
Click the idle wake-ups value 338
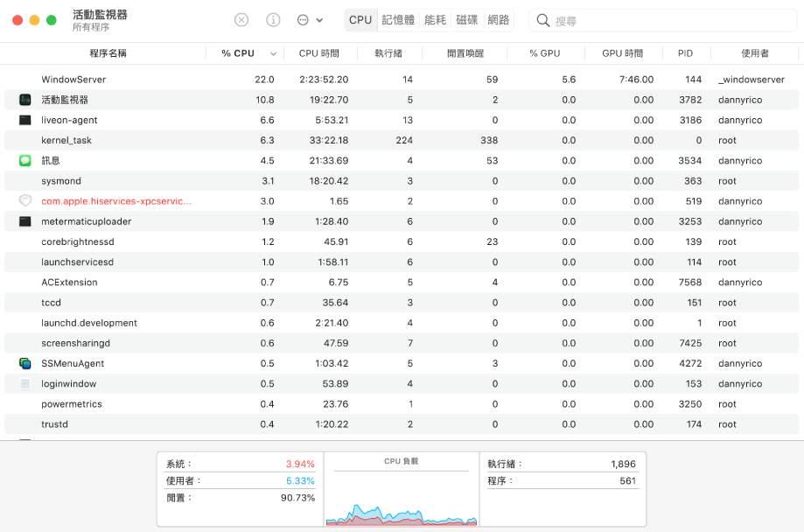[x=489, y=141]
